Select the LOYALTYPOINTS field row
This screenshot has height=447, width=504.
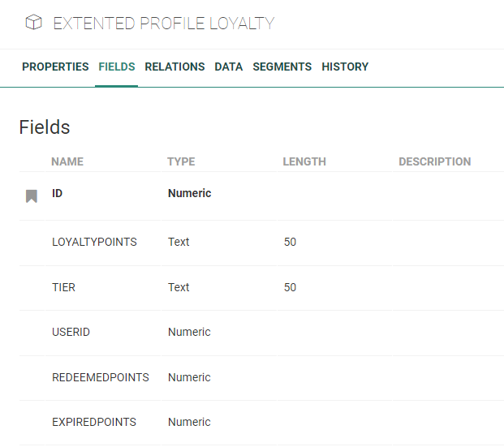pos(94,242)
